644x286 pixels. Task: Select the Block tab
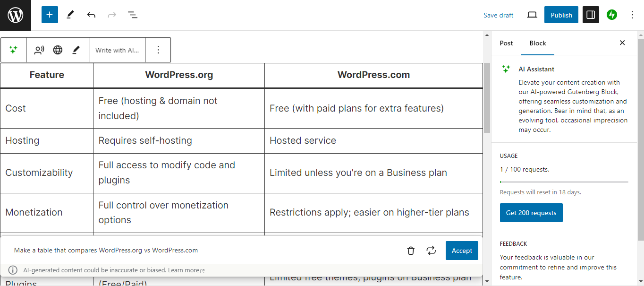[537, 43]
